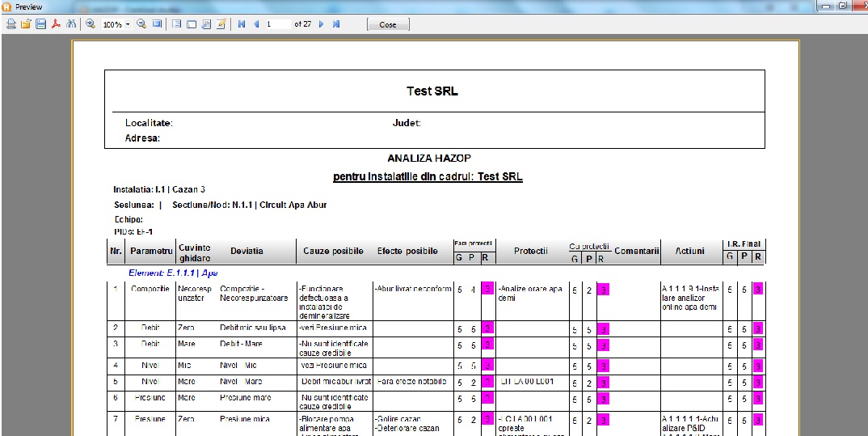Zoom out with the magnifier minus icon
Image resolution: width=868 pixels, height=436 pixels.
(x=141, y=24)
